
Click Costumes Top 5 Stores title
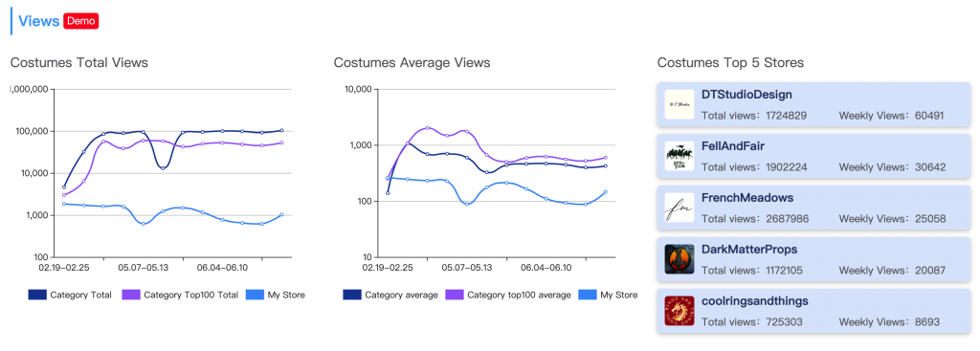[x=730, y=62]
